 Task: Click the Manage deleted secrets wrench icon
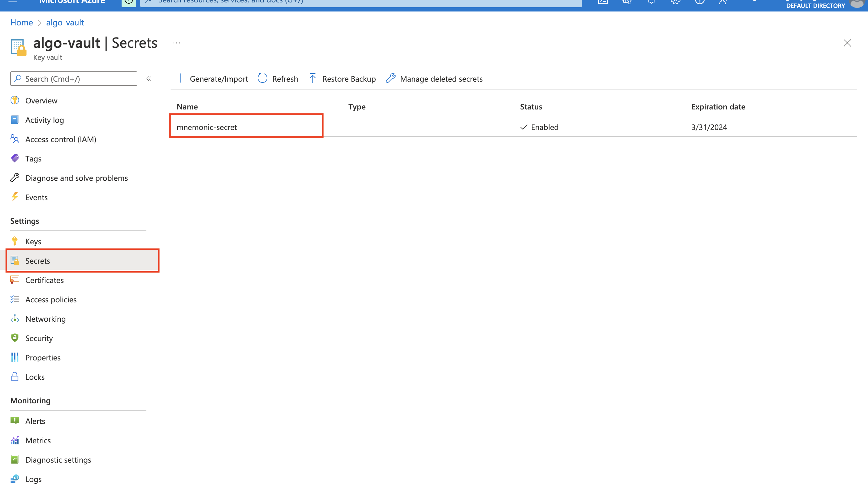390,79
